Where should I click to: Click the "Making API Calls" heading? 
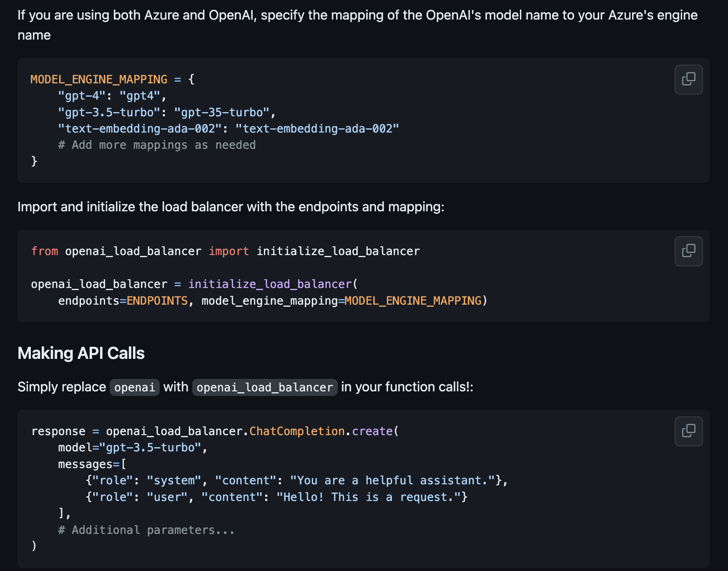click(81, 353)
